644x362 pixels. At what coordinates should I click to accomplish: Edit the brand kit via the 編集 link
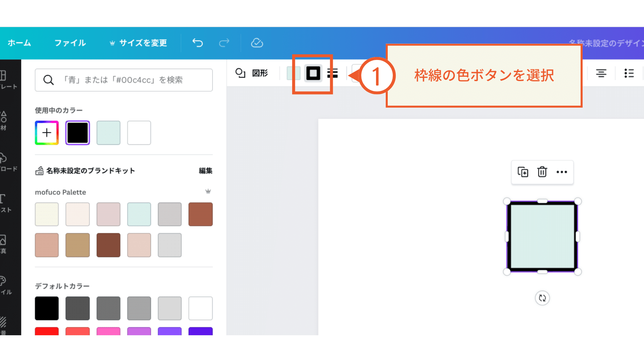205,171
